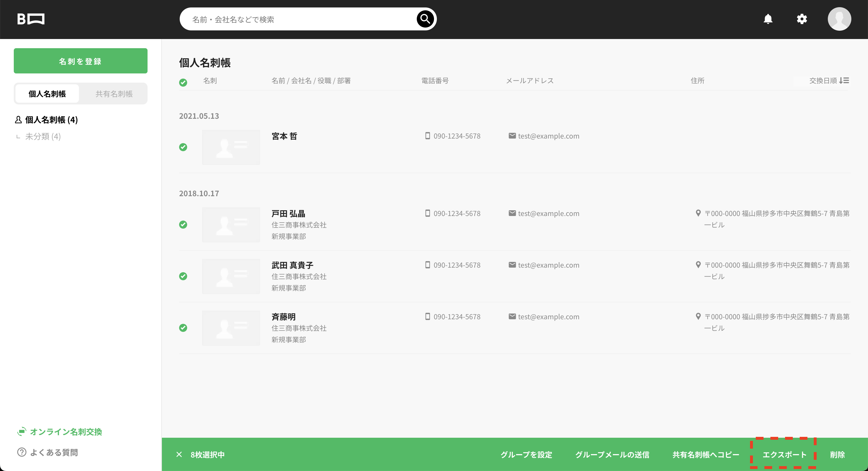Click 宮本 哲's email test@example.com
The width and height of the screenshot is (868, 471).
click(549, 136)
